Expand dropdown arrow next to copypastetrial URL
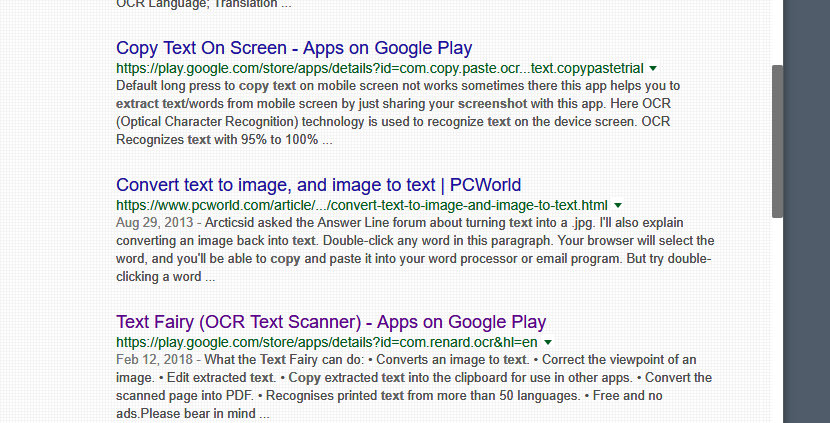Image resolution: width=830 pixels, height=423 pixels. click(x=653, y=68)
